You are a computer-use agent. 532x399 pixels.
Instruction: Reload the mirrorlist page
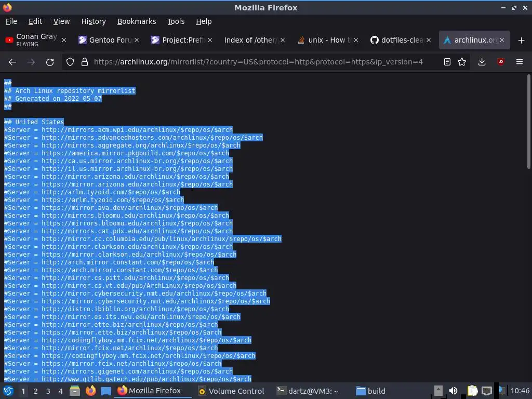pyautogui.click(x=50, y=62)
